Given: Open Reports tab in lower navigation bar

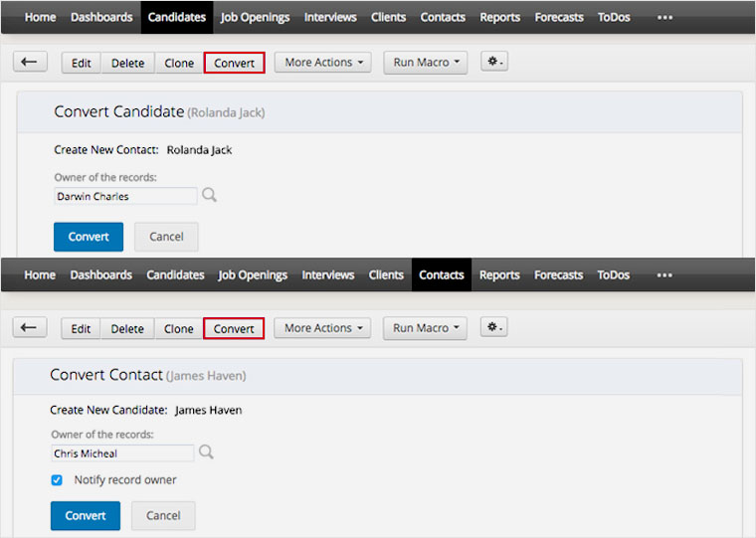Looking at the screenshot, I should tap(499, 274).
